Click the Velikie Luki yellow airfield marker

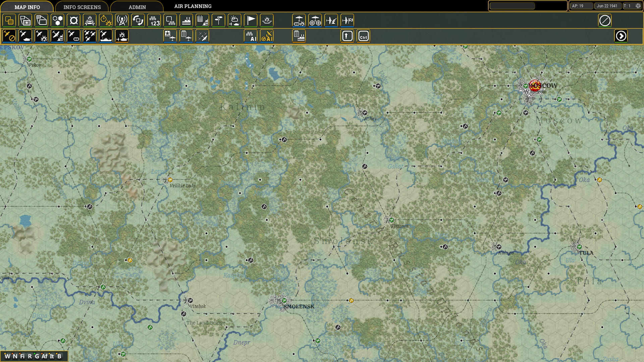point(170,180)
